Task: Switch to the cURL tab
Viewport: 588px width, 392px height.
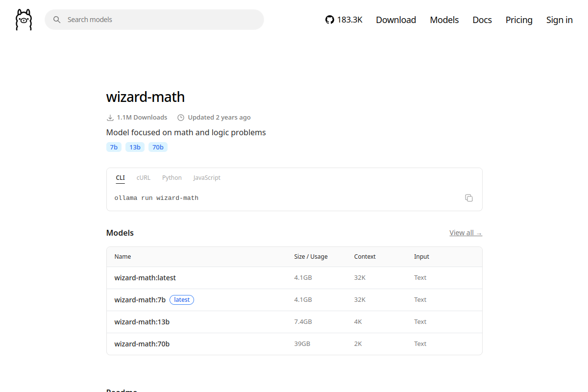Action: coord(144,178)
